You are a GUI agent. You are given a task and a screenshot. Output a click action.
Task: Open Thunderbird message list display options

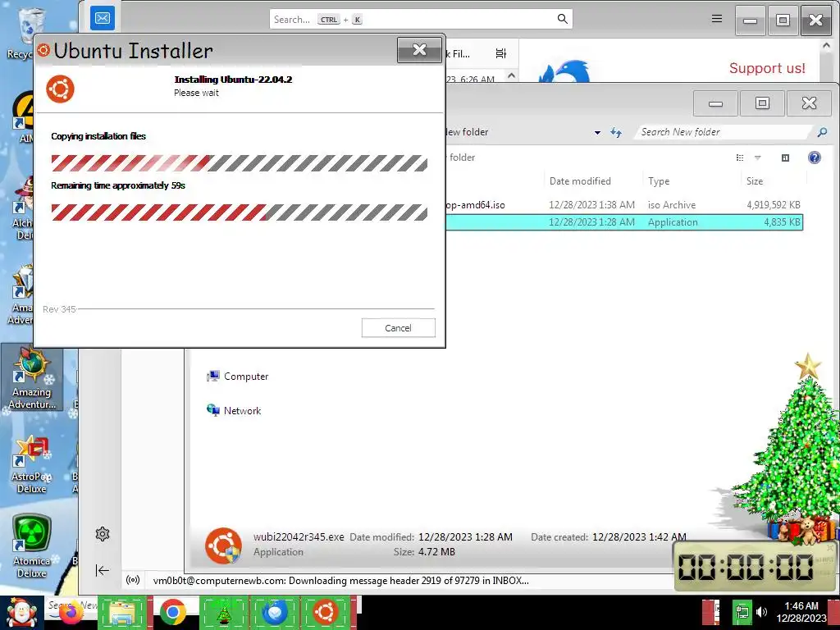coord(501,53)
